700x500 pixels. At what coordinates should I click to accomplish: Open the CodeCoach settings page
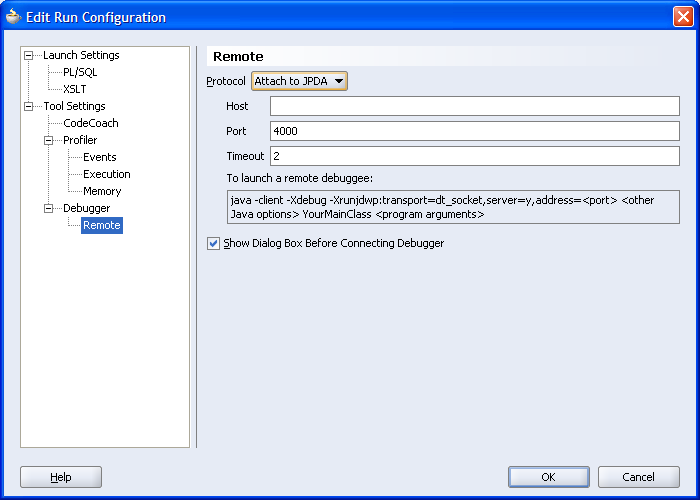coord(90,123)
